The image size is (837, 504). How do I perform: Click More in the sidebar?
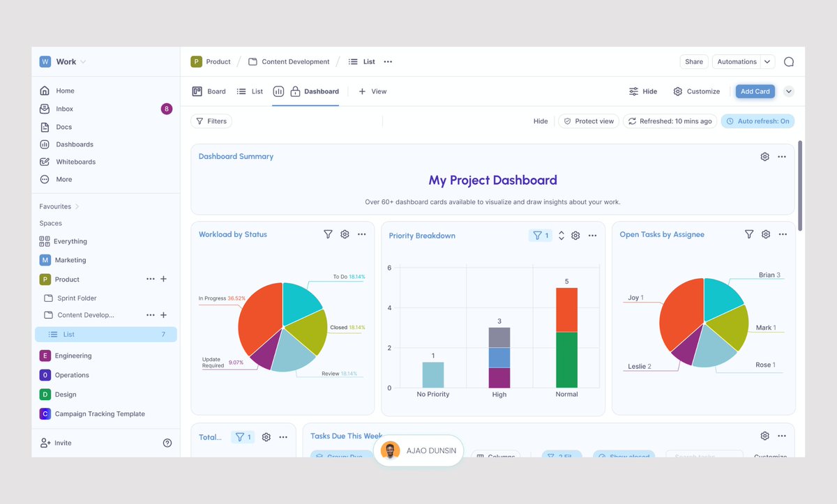(x=56, y=179)
